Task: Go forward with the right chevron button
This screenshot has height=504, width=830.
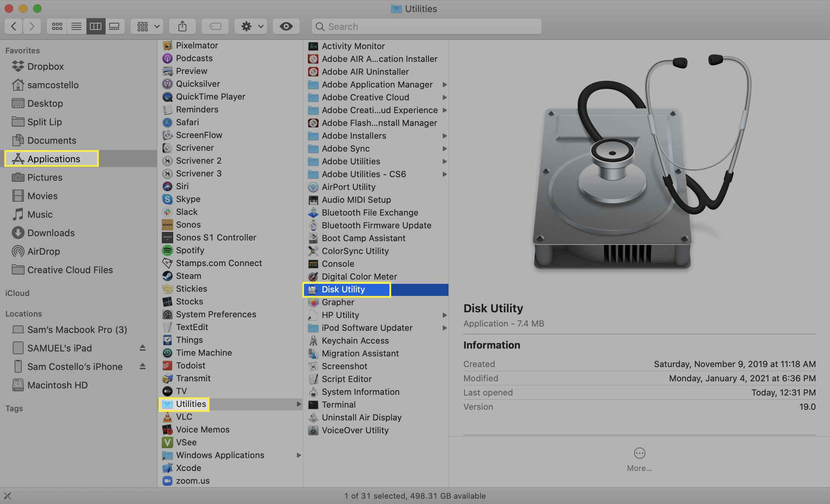Action: [x=32, y=26]
